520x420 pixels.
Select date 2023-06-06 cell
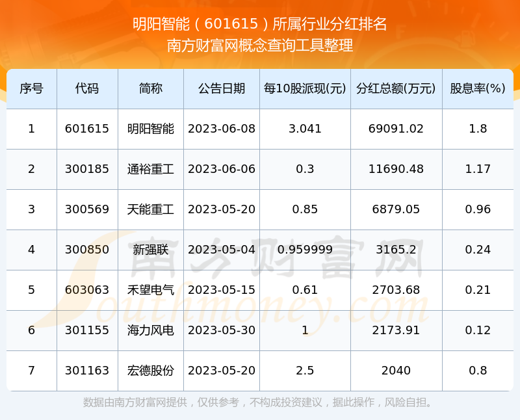click(x=222, y=169)
